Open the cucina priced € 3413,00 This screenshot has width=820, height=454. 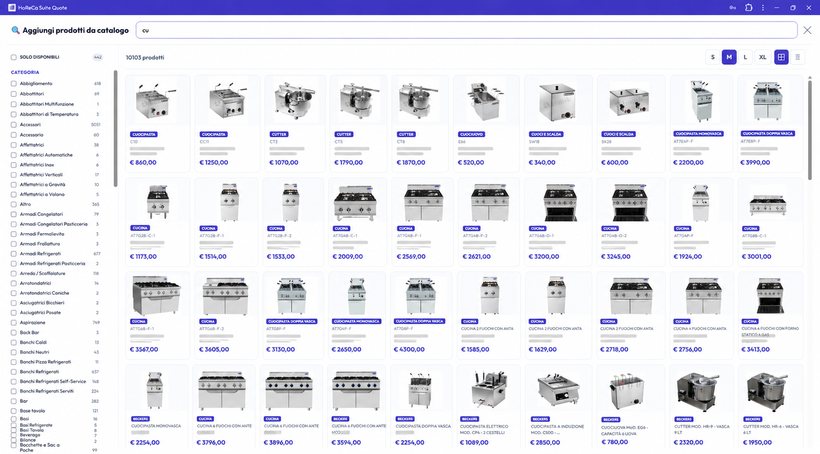coord(769,315)
